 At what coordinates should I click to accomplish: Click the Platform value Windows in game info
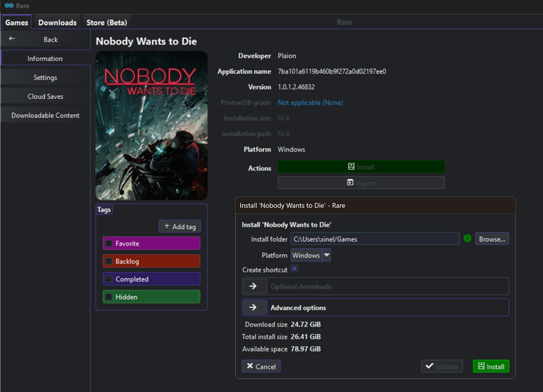click(x=291, y=149)
